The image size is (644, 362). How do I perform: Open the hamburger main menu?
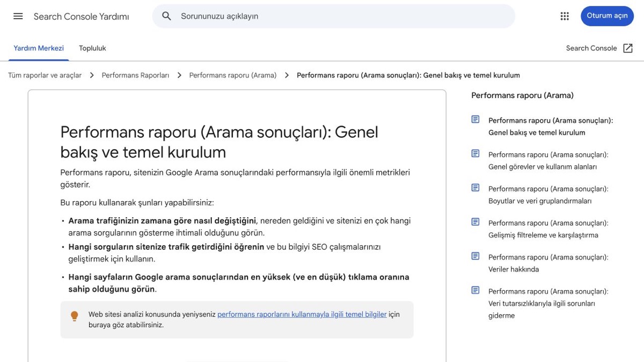(x=18, y=16)
